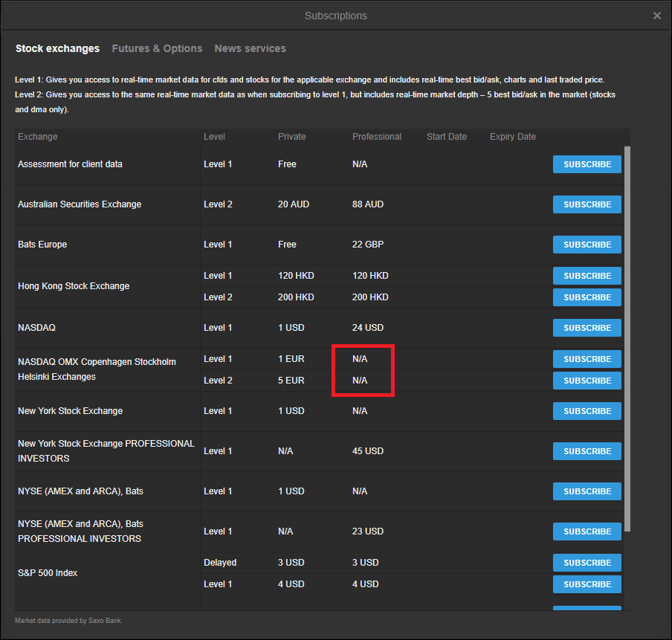Subscribe to Hong Kong Stock Exchange Level 2
Image resolution: width=672 pixels, height=640 pixels.
[587, 297]
